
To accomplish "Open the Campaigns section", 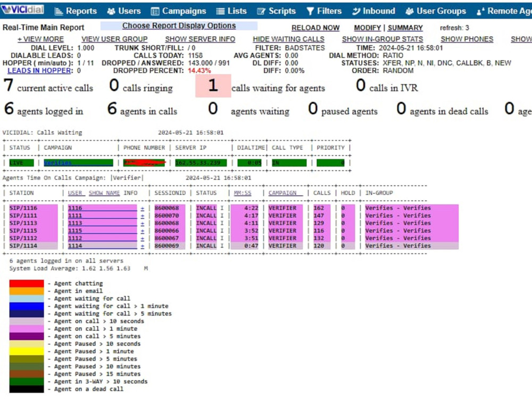I will click(x=184, y=11).
